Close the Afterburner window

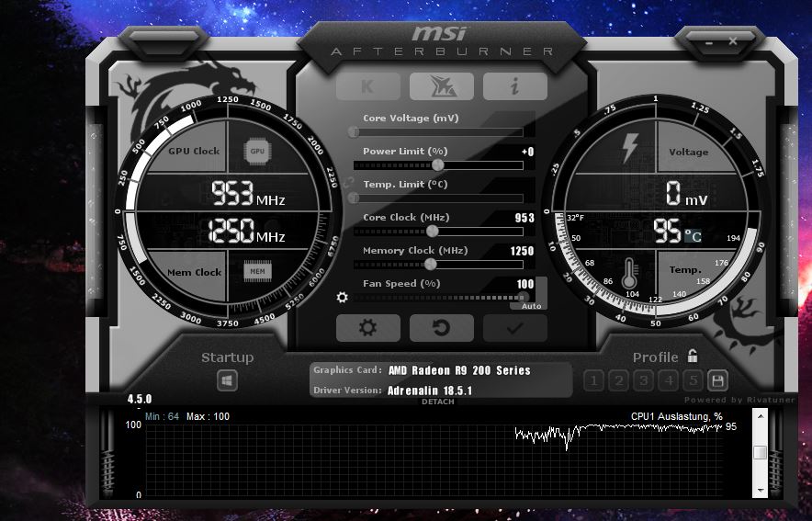[733, 41]
